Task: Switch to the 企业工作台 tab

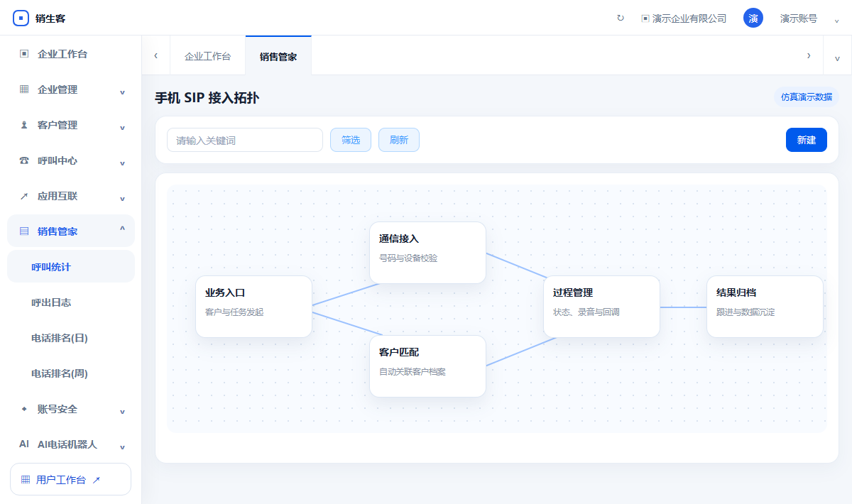Action: (207, 56)
